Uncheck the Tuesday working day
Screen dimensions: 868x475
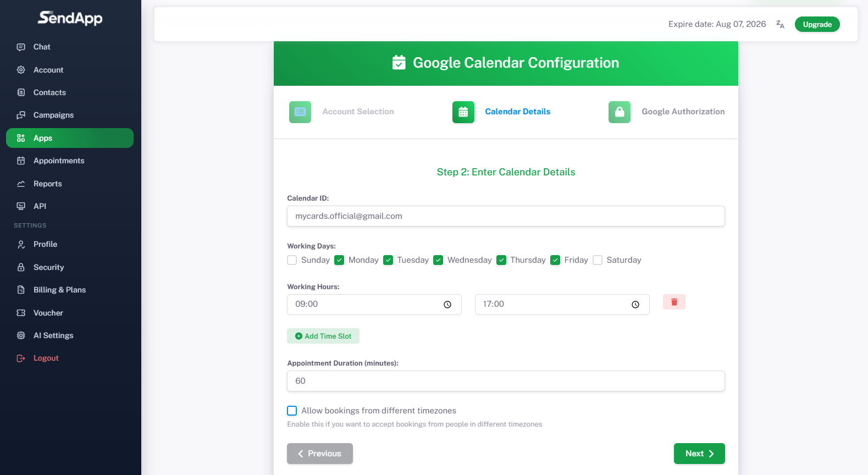point(388,260)
